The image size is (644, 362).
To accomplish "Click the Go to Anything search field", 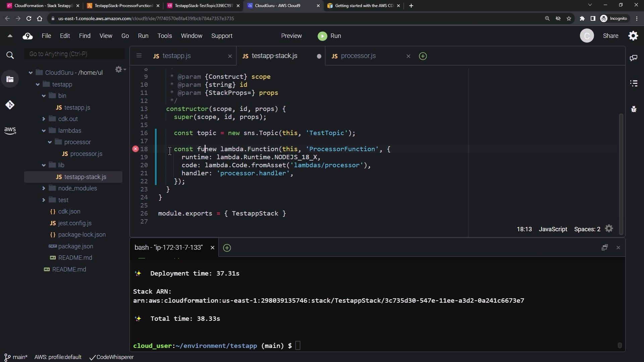I will pyautogui.click(x=74, y=54).
